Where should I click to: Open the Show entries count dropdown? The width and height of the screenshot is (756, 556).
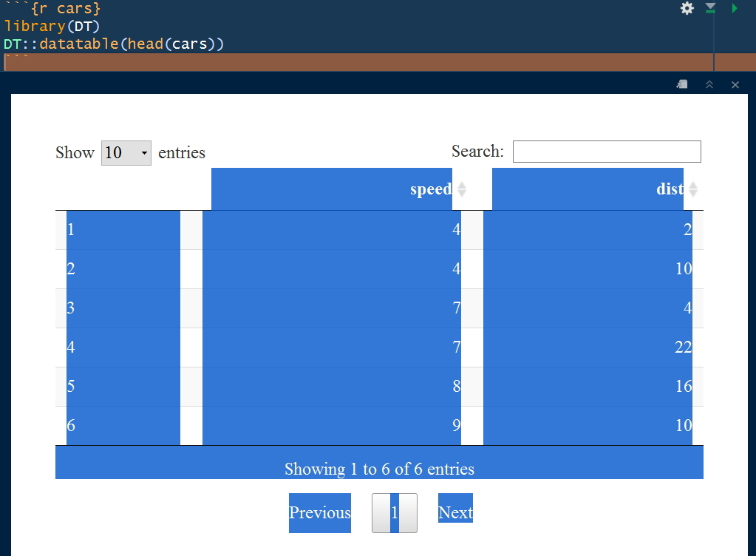coord(126,153)
